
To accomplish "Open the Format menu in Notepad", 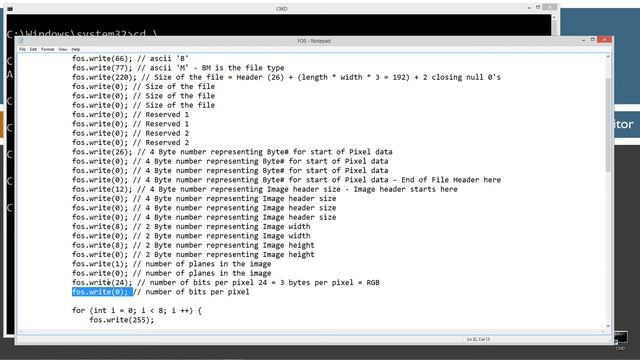I will point(47,49).
